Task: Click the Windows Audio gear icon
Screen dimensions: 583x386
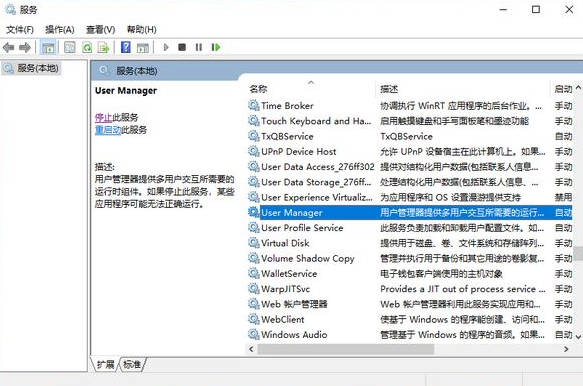Action: (x=254, y=334)
